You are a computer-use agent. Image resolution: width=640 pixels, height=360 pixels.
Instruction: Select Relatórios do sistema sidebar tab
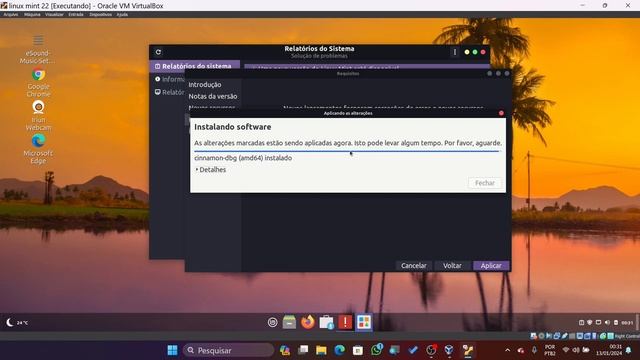(x=194, y=66)
